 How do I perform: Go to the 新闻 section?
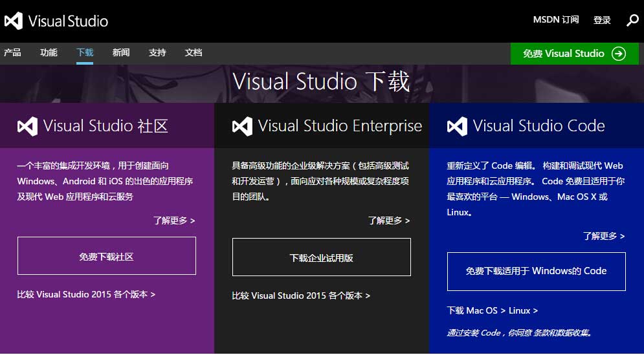point(121,53)
